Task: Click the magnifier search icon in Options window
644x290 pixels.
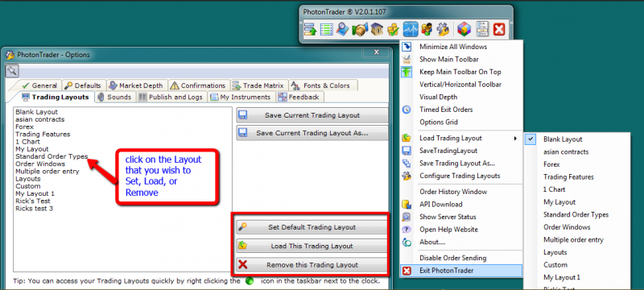Action: (12, 71)
